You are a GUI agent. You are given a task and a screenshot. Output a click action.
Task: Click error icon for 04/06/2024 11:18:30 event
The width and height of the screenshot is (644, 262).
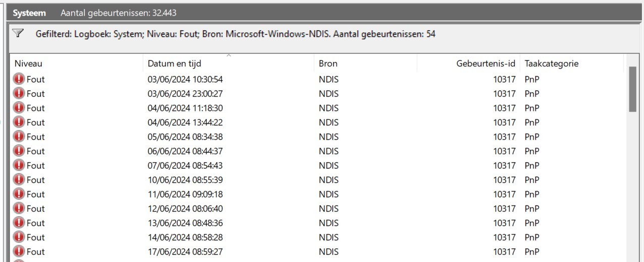19,107
